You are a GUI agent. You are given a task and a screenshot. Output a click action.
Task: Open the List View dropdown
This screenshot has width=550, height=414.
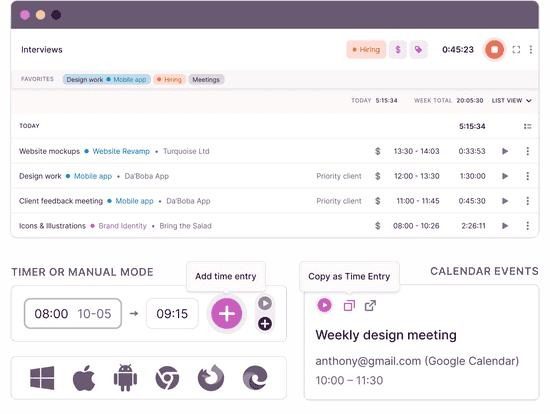coord(511,101)
